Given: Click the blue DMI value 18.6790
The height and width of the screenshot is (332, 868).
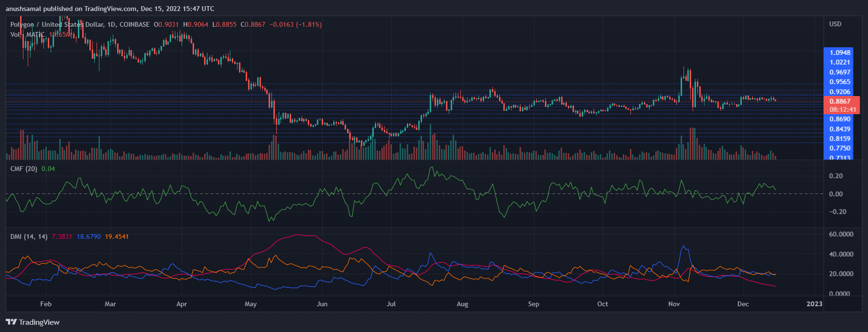Looking at the screenshot, I should pos(88,236).
